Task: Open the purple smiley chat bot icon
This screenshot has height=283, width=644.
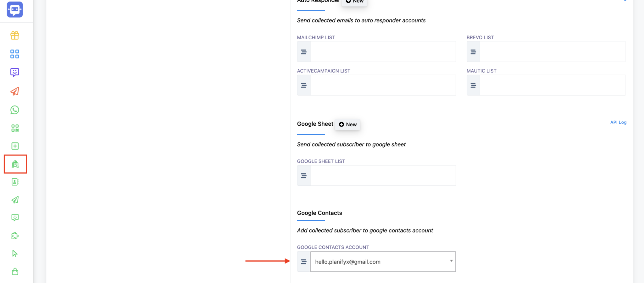Action: [x=15, y=73]
